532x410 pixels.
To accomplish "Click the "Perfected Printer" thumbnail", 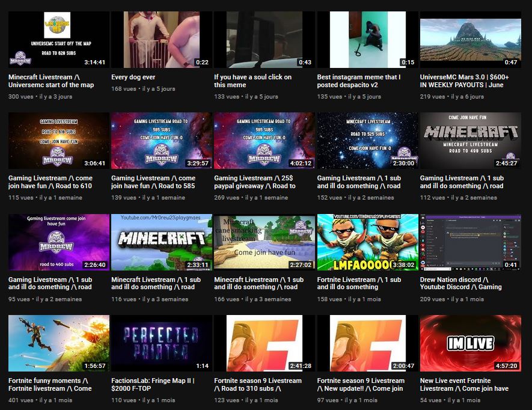I will pyautogui.click(x=161, y=343).
